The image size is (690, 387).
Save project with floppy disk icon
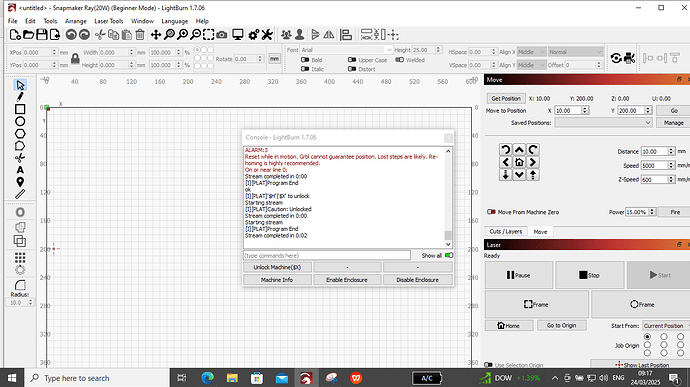[41, 34]
